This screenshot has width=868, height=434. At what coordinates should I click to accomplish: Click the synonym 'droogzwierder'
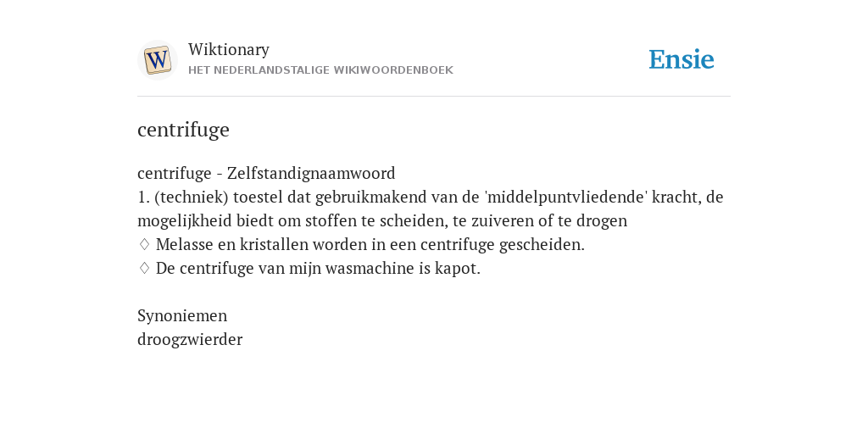pyautogui.click(x=190, y=339)
